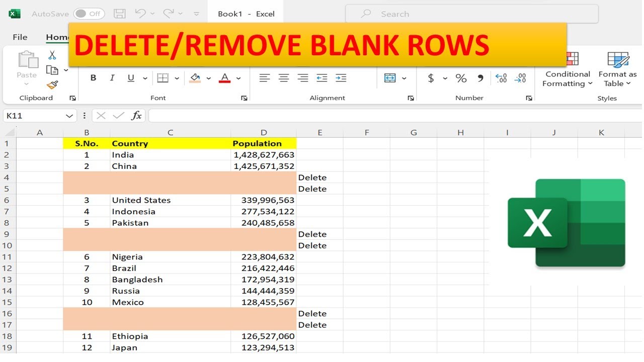
Task: Open Font Color dropdown arrow
Action: click(238, 78)
